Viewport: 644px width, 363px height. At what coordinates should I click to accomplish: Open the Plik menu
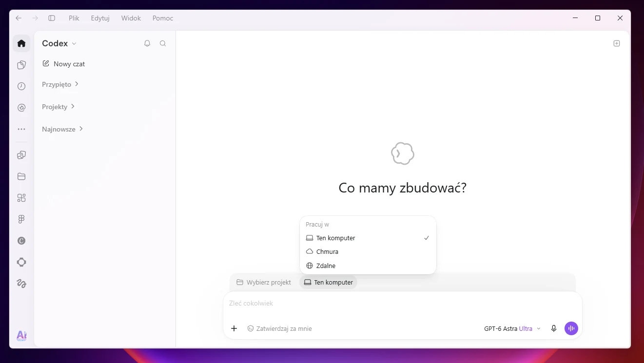[x=74, y=18]
